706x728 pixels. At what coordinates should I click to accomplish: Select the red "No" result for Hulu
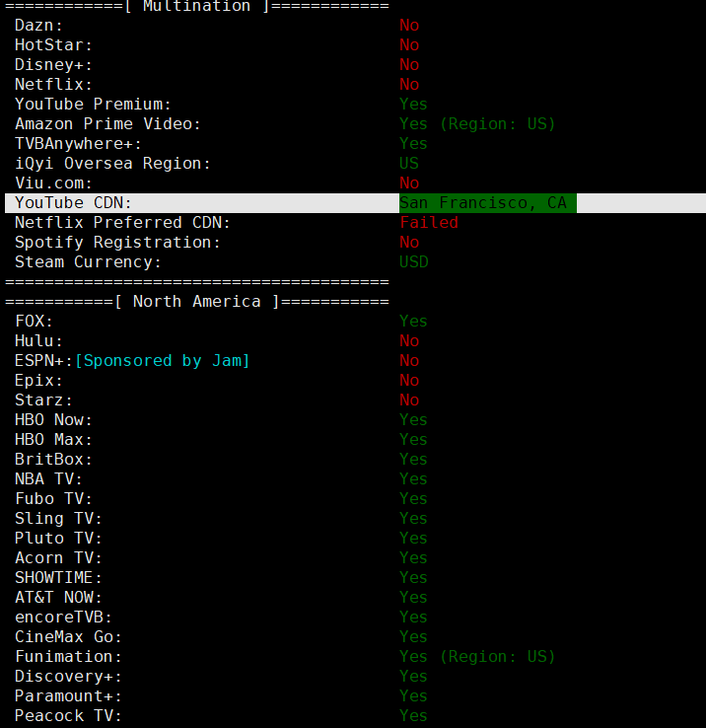[x=409, y=340]
